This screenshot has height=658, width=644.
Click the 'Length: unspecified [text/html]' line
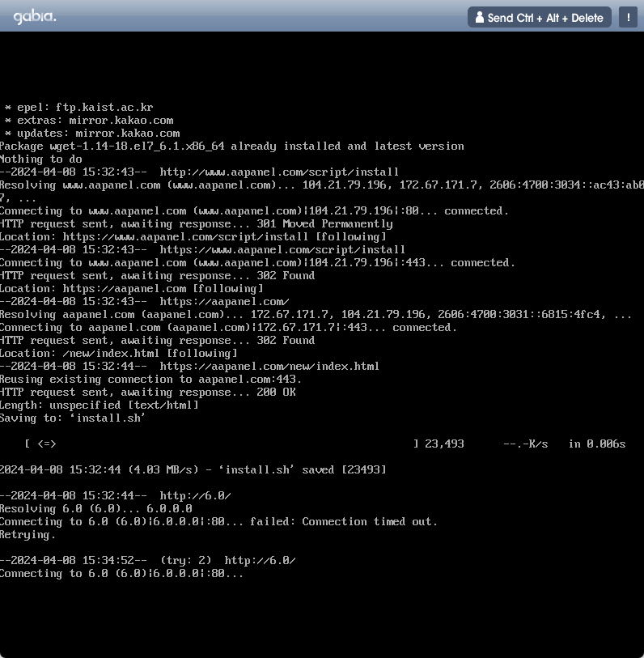click(x=100, y=405)
